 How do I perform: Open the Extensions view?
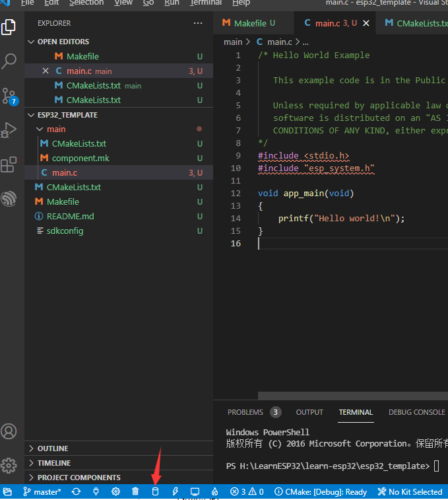pos(9,164)
